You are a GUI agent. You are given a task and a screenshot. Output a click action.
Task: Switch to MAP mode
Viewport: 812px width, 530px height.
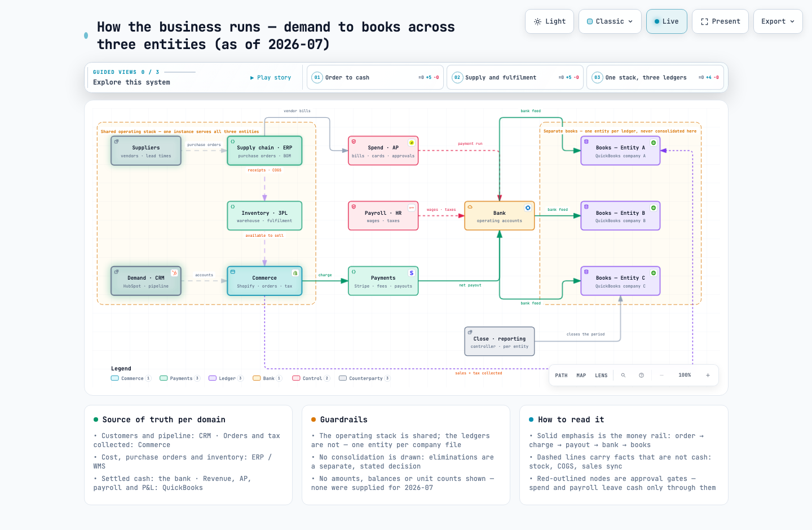[581, 375]
